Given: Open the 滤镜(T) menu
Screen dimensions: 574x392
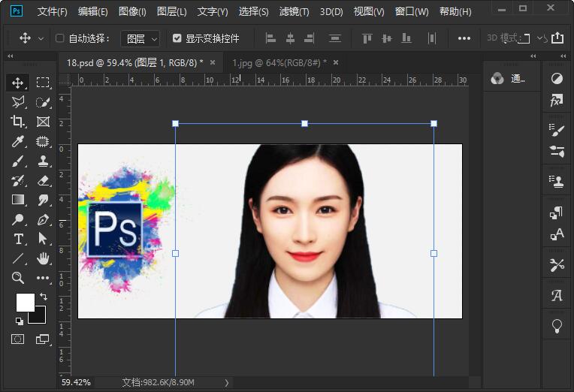Looking at the screenshot, I should 294,12.
